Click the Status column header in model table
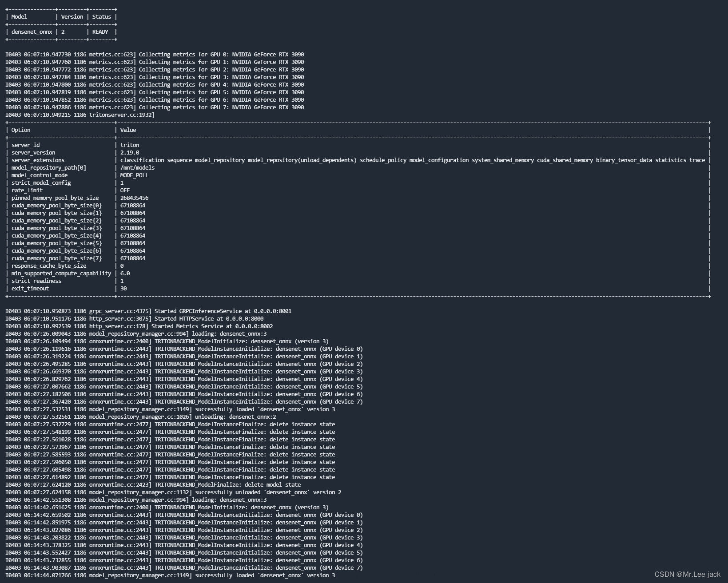 pos(102,17)
